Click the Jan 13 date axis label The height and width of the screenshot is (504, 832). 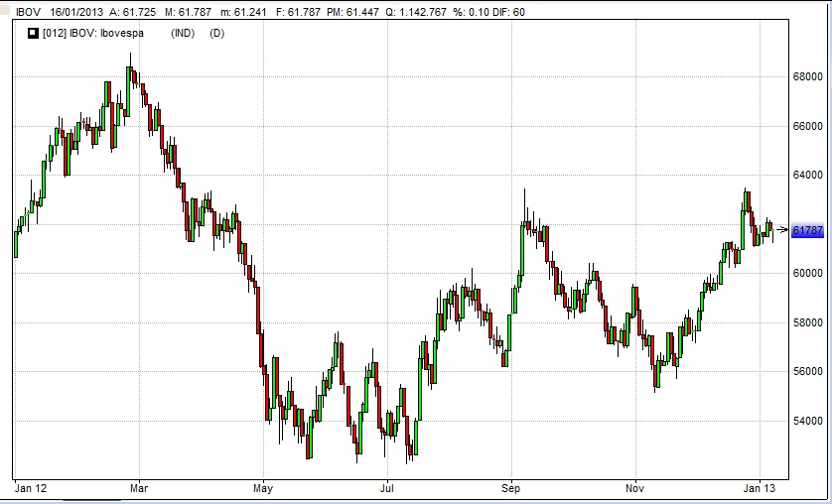[760, 488]
